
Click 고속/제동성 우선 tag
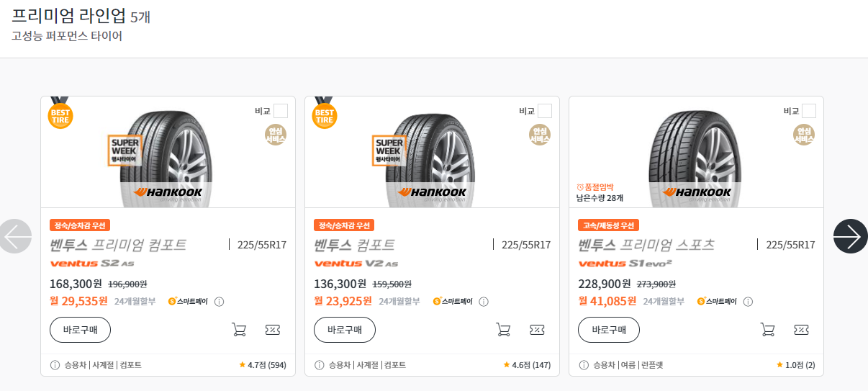pos(608,225)
